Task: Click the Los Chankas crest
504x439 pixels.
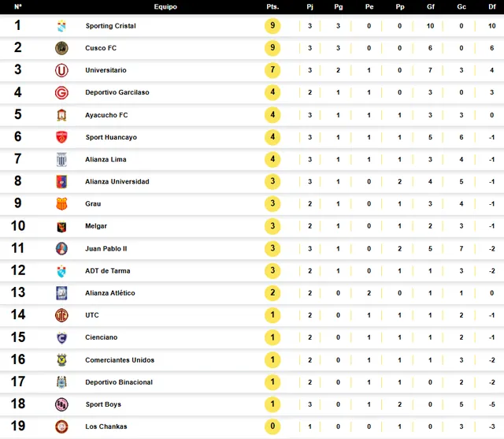Action: click(x=61, y=426)
